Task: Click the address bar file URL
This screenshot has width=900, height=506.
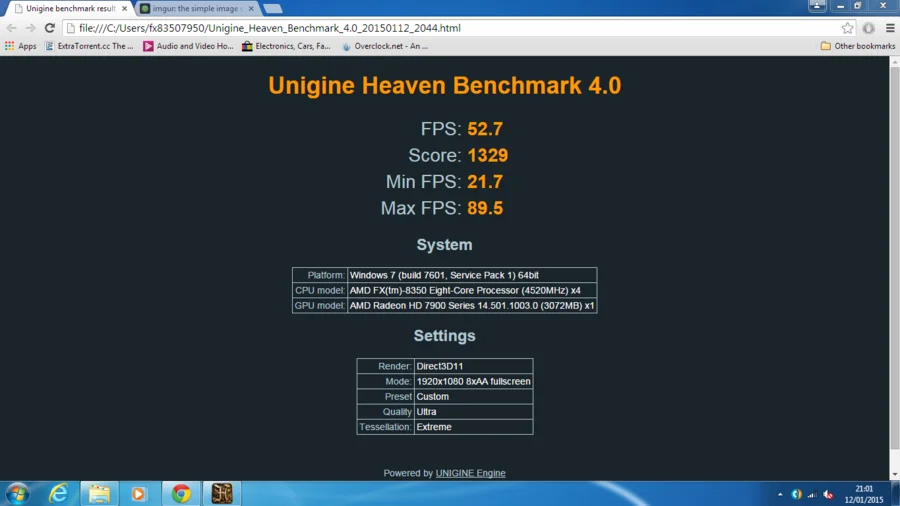Action: click(x=270, y=28)
